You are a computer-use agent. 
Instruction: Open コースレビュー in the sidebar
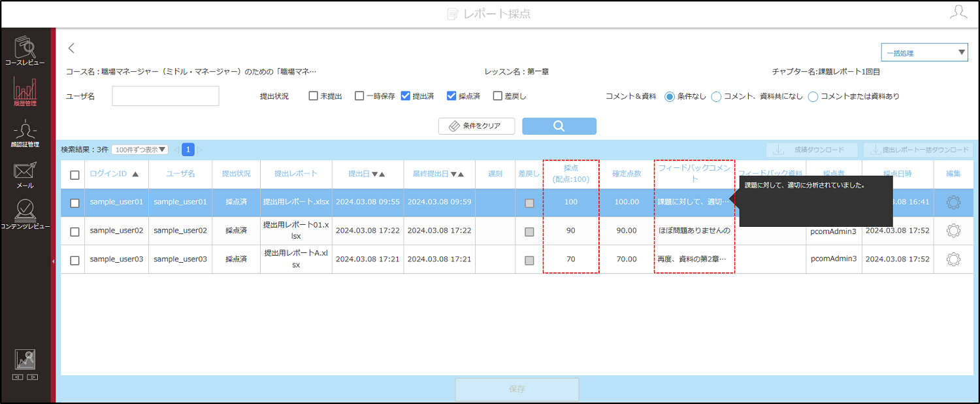pyautogui.click(x=25, y=51)
